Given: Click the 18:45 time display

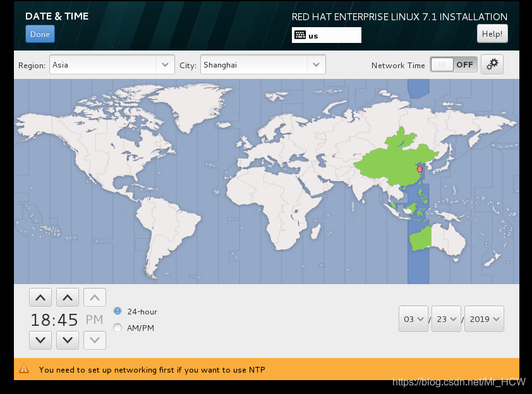Looking at the screenshot, I should pyautogui.click(x=54, y=319).
